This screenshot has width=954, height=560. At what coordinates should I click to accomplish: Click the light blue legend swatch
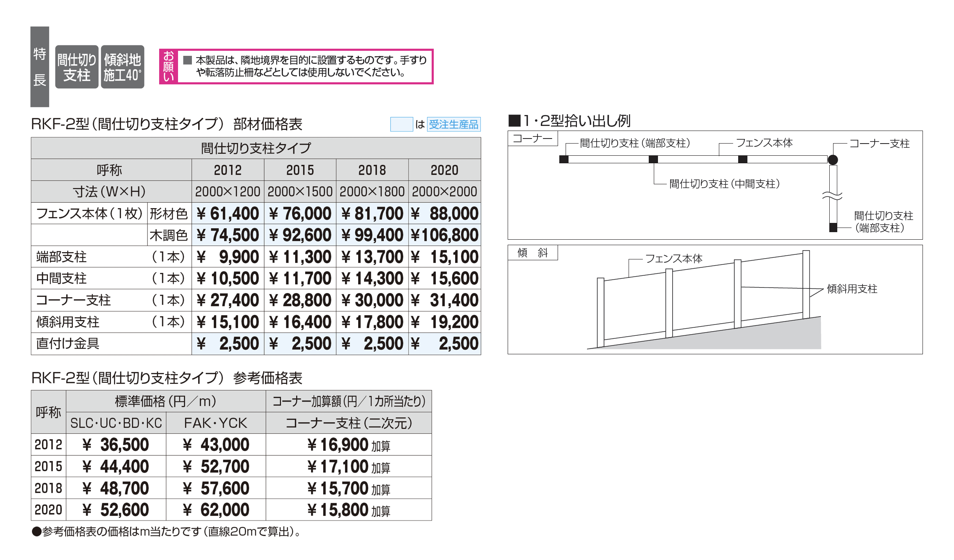[401, 124]
